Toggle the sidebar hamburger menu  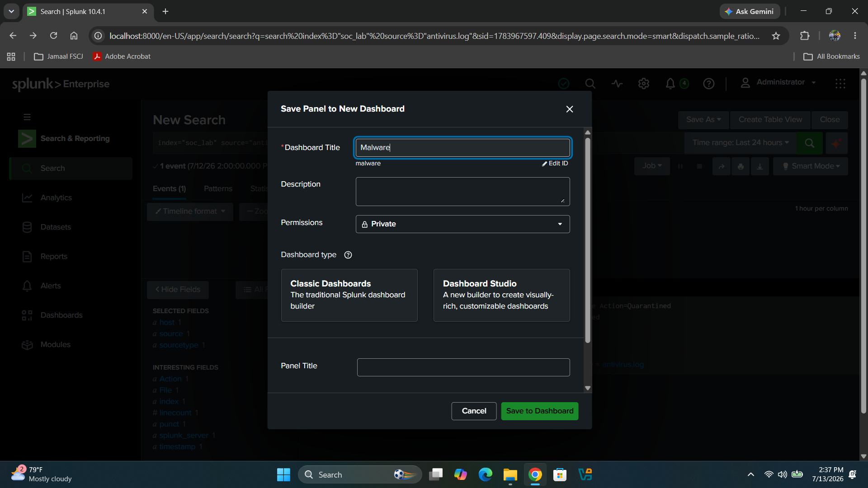coord(27,117)
